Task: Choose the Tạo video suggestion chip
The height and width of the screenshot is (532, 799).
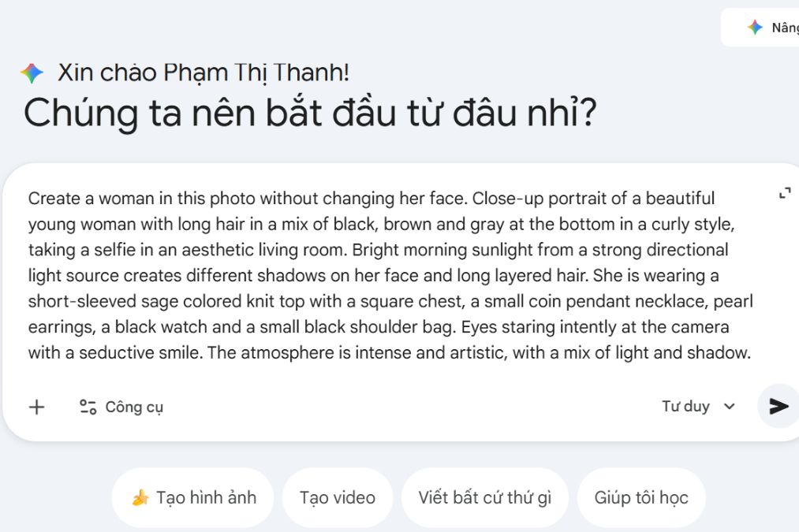Action: (x=338, y=498)
